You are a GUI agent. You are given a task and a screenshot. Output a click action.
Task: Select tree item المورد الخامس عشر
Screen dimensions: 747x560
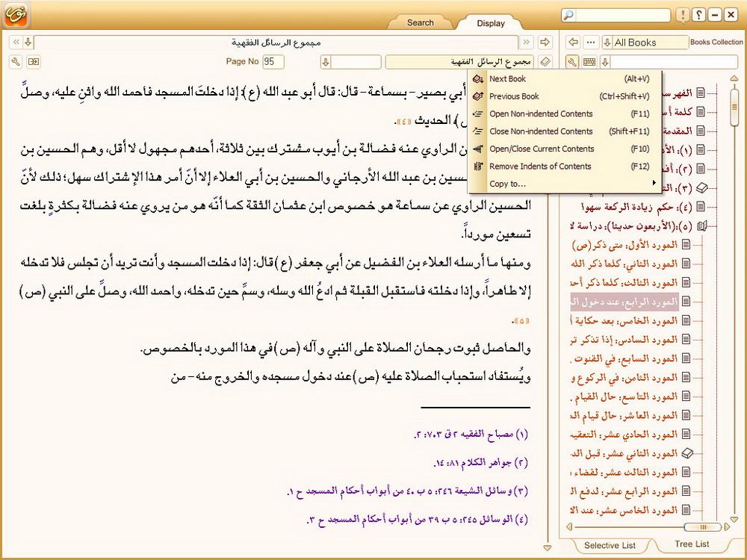(x=624, y=511)
